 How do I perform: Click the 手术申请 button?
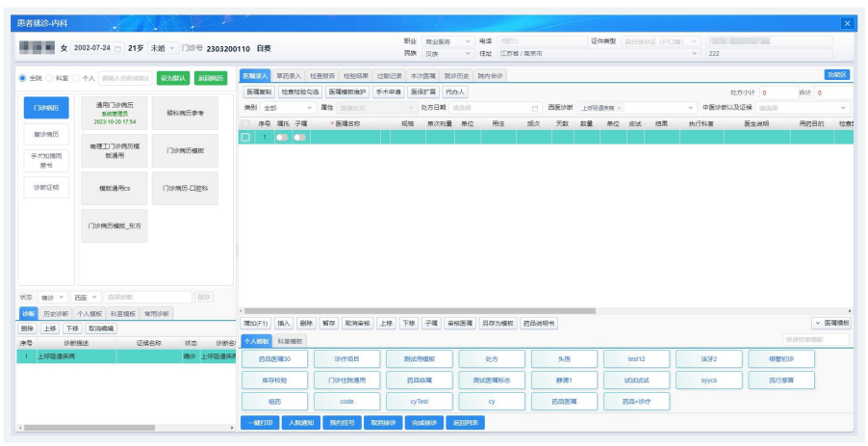pos(389,92)
